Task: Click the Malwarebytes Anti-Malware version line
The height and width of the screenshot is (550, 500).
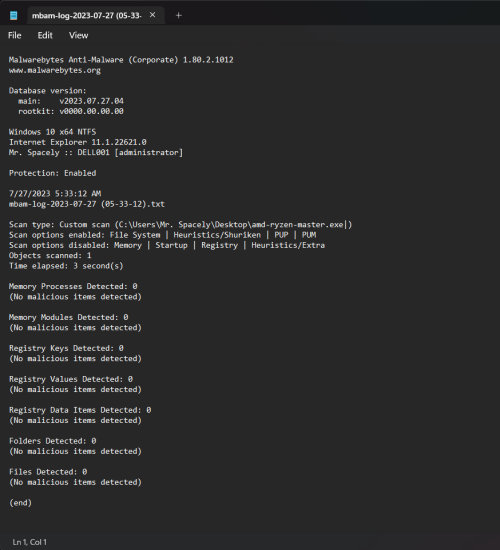Action: tap(121, 60)
